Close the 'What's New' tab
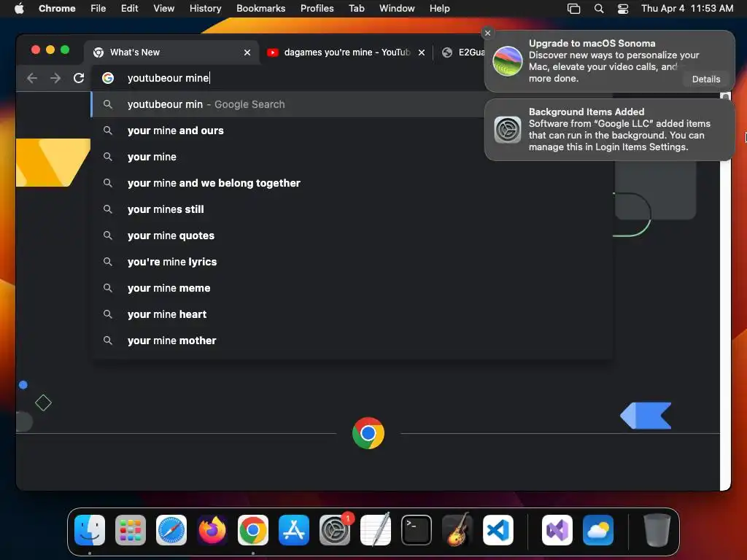Viewport: 747px width, 560px height. (247, 52)
